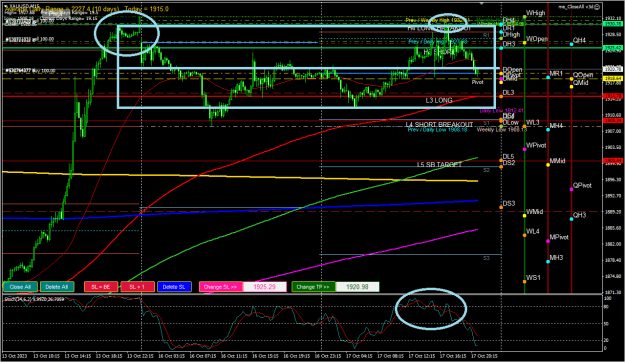The width and height of the screenshot is (625, 362).
Task: Click the L3 LONG label
Action: click(x=439, y=100)
